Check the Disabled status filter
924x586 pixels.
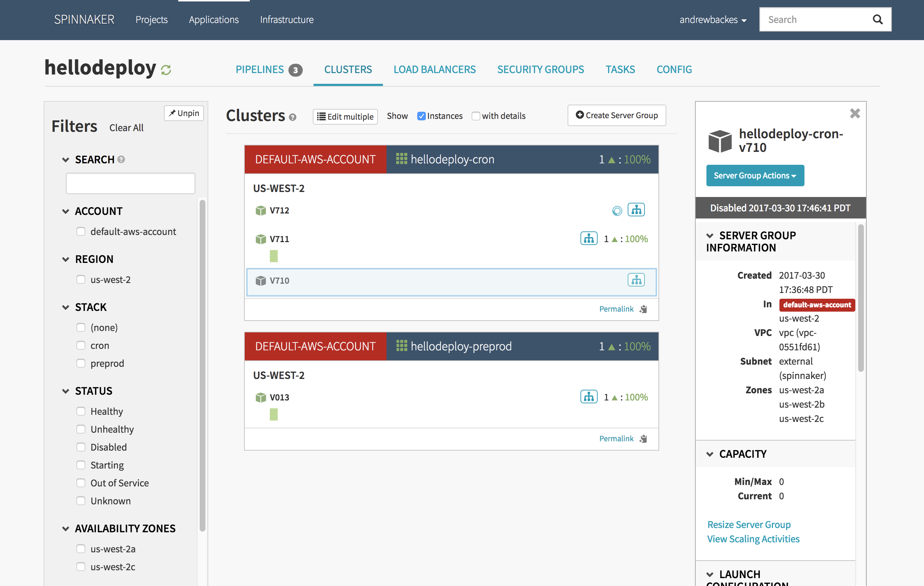(x=81, y=447)
